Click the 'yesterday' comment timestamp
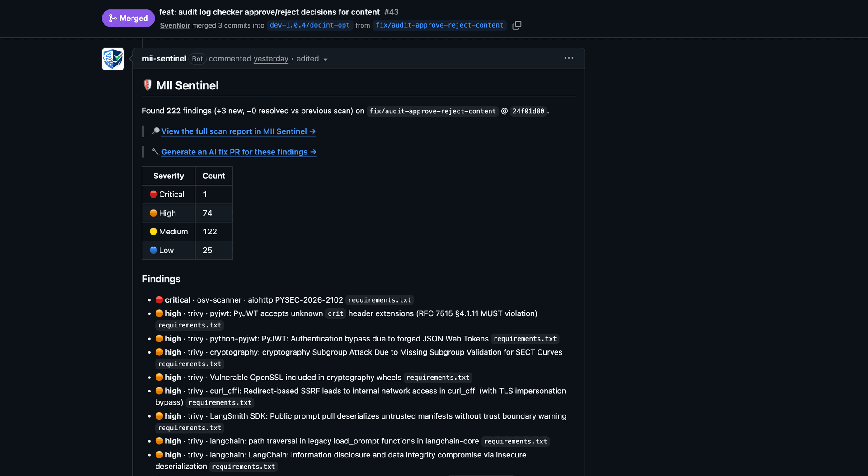The image size is (868, 476). [x=271, y=59]
